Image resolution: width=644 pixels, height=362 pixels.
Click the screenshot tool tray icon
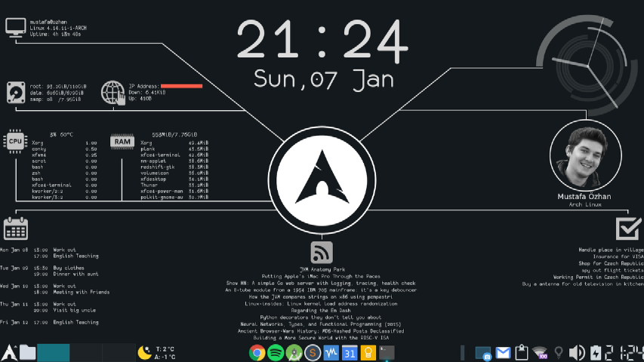point(483,352)
